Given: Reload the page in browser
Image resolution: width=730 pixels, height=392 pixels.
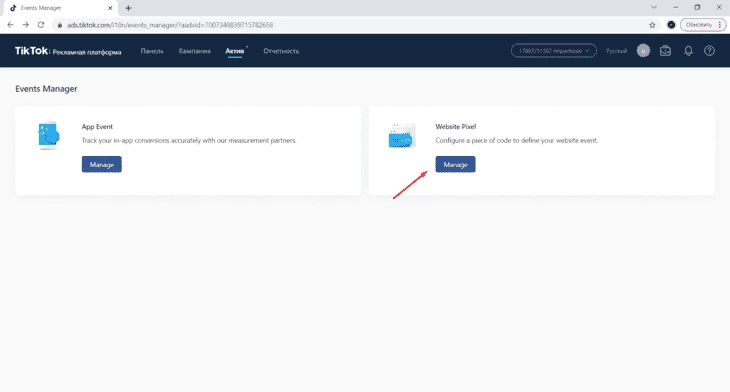Looking at the screenshot, I should click(x=41, y=25).
